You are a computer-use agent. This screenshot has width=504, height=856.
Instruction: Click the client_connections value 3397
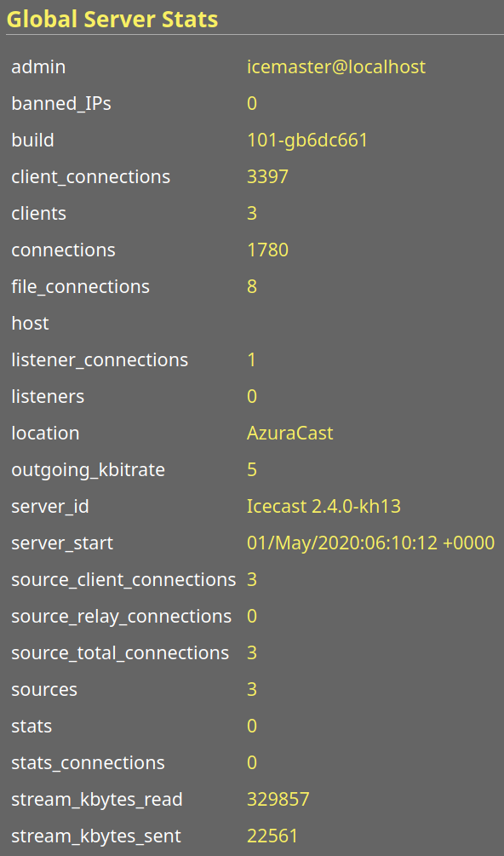(x=267, y=177)
